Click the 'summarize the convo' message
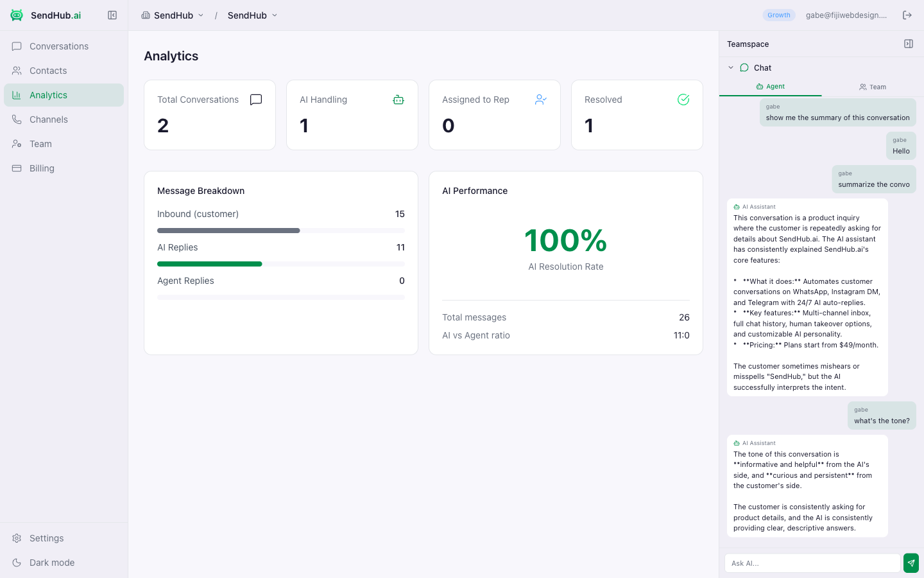Image resolution: width=924 pixels, height=578 pixels. tap(874, 179)
